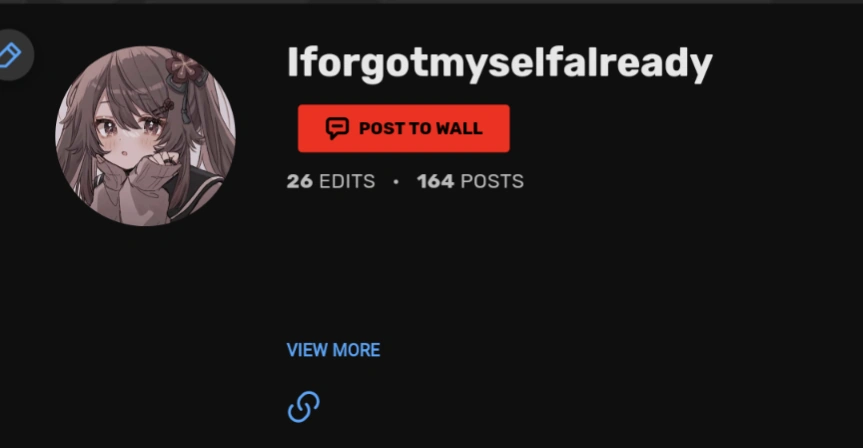Open the copy profile link icon

pyautogui.click(x=304, y=407)
